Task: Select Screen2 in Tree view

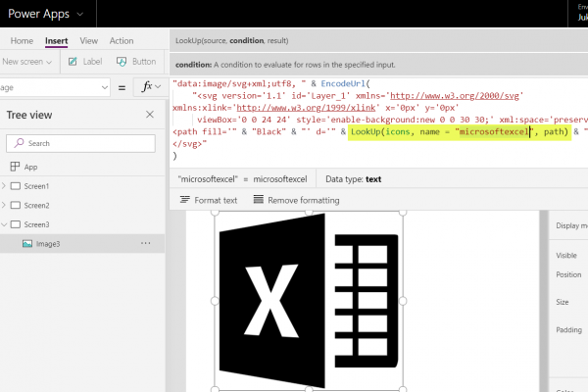Action: (37, 206)
